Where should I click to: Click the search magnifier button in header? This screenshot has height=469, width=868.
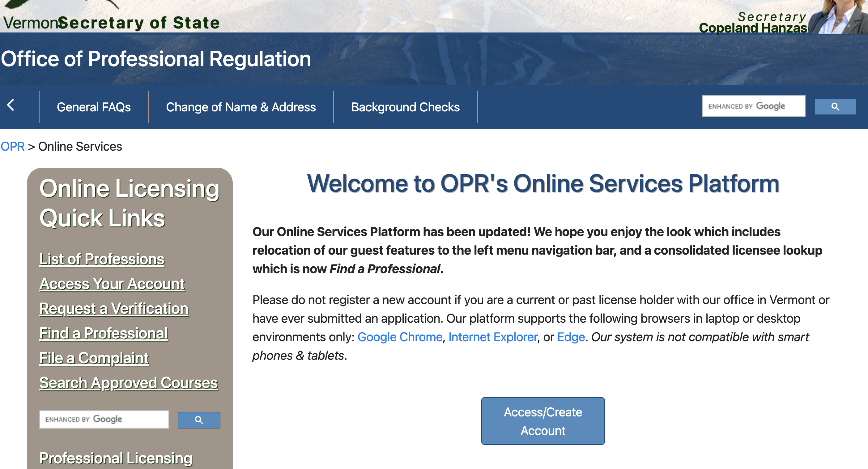[835, 106]
